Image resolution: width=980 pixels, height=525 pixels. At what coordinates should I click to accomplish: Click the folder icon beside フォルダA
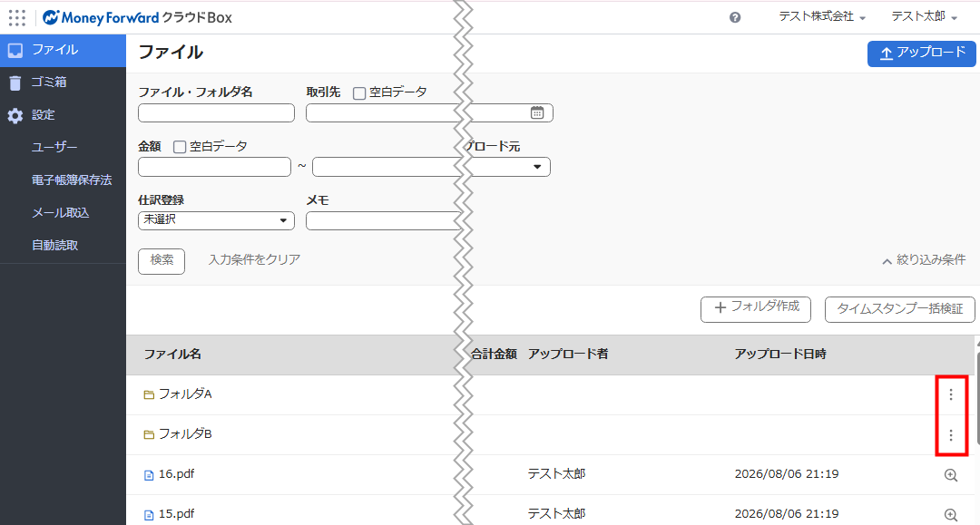tap(149, 394)
